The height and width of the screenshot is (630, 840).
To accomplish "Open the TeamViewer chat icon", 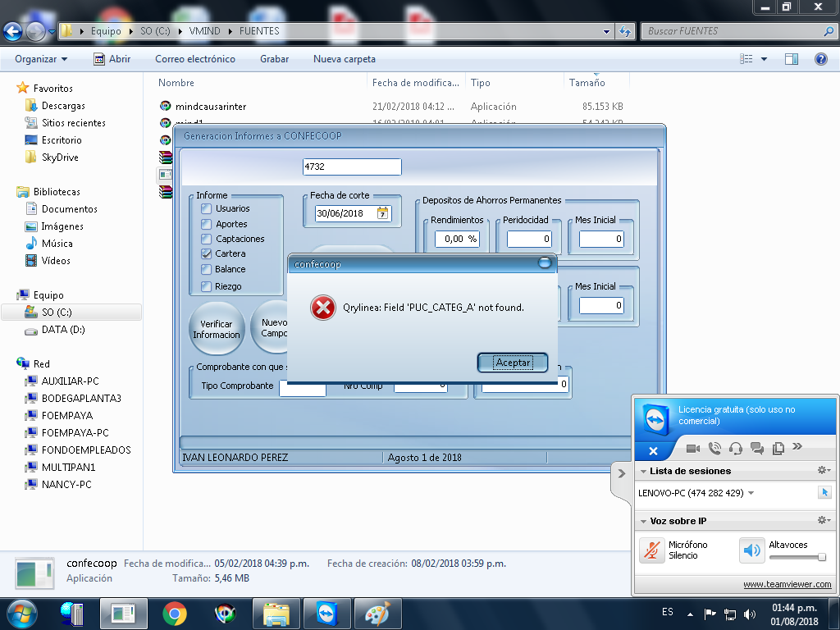I will 757,448.
